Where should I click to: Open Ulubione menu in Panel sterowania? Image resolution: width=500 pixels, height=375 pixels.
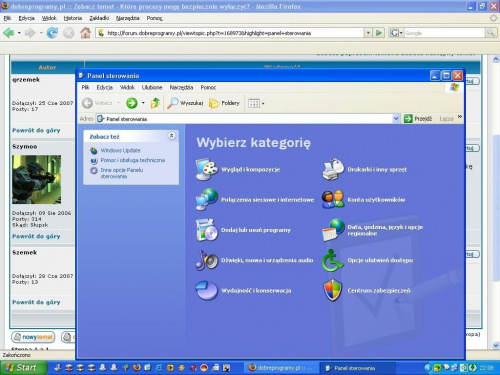[x=152, y=87]
